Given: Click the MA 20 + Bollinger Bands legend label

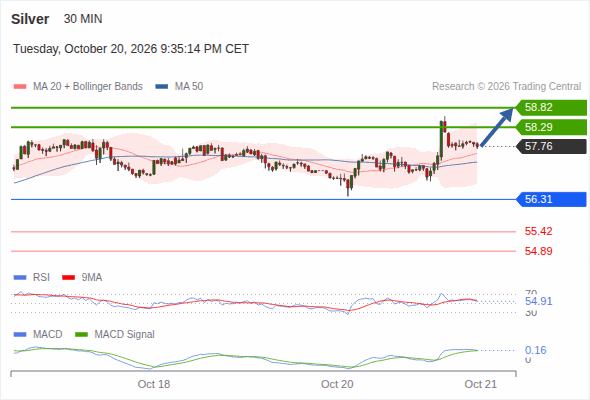Looking at the screenshot, I should click(88, 87).
